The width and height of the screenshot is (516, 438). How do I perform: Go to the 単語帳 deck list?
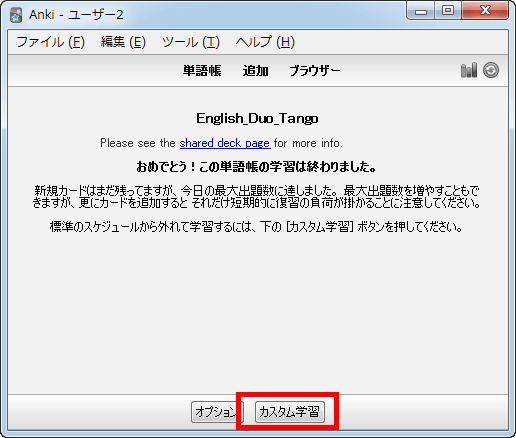pos(202,71)
